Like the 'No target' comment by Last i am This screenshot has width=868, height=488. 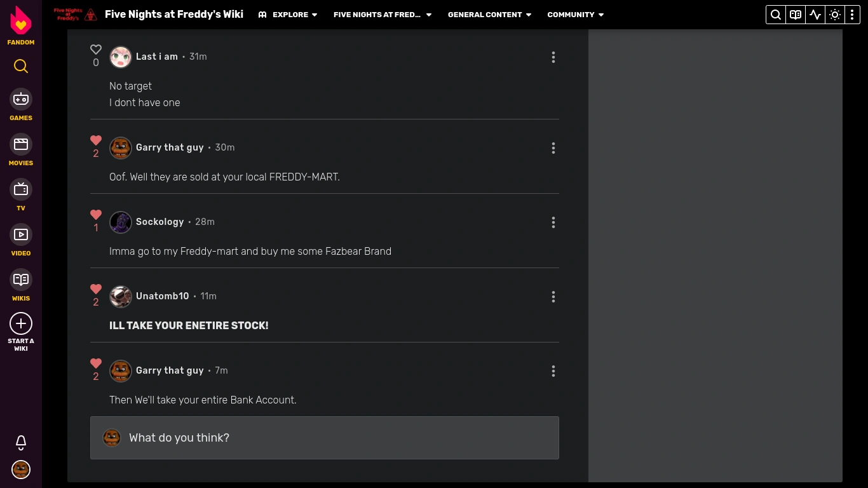click(x=96, y=50)
